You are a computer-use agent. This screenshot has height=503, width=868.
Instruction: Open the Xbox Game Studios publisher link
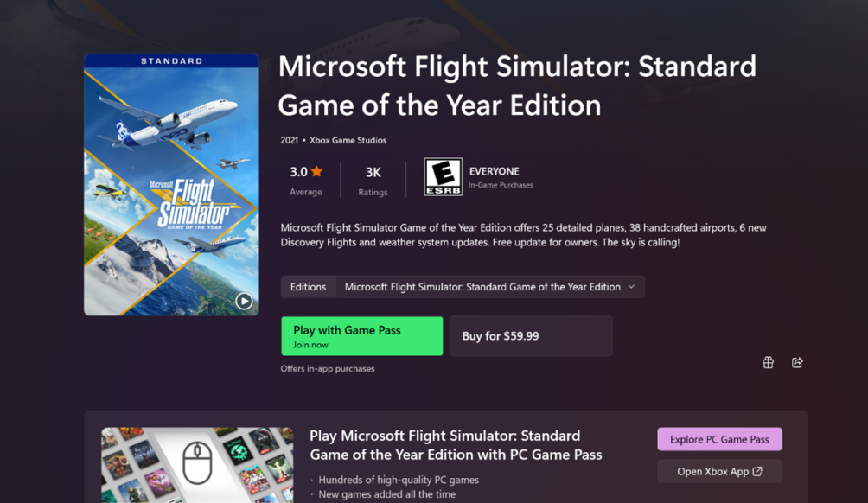tap(348, 140)
